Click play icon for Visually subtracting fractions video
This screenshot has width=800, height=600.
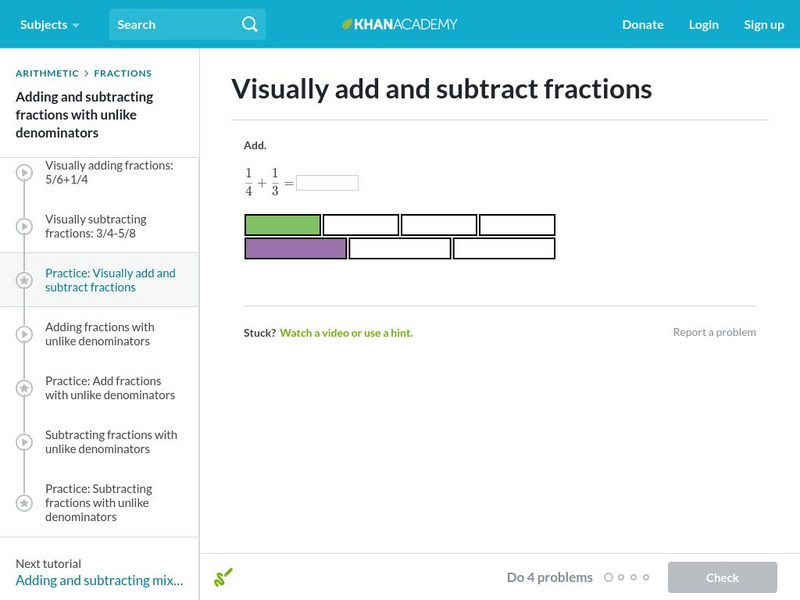pyautogui.click(x=25, y=227)
